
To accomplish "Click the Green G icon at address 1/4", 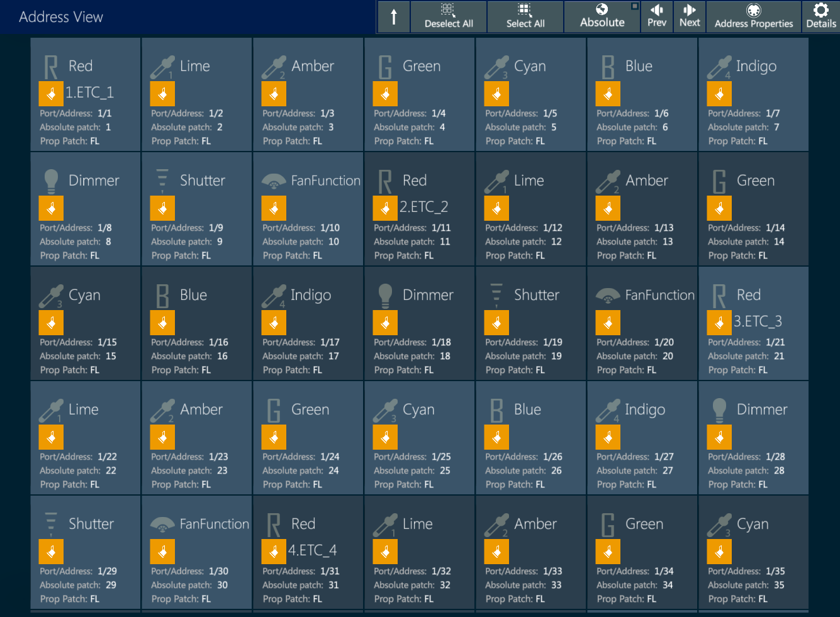I will pos(385,67).
